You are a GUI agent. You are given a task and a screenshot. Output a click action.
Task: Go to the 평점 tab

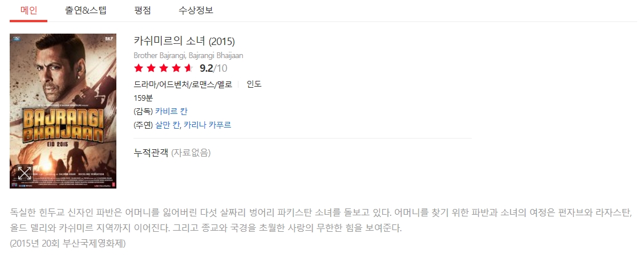click(x=143, y=10)
